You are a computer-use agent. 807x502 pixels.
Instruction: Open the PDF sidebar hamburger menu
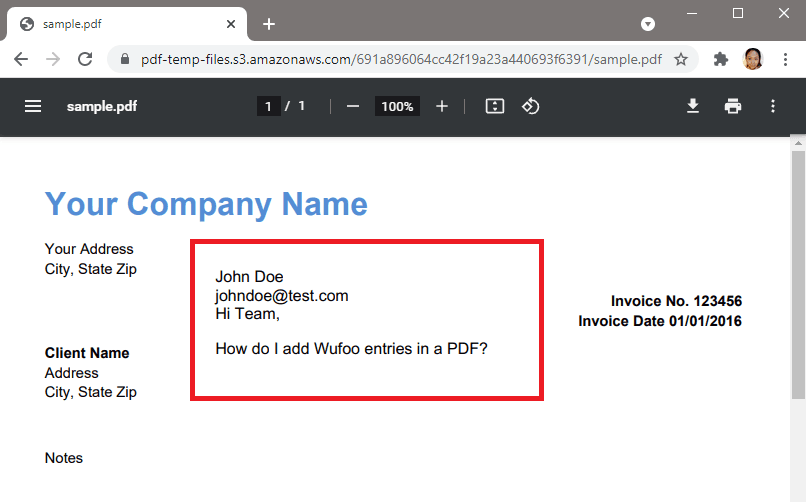pos(33,106)
